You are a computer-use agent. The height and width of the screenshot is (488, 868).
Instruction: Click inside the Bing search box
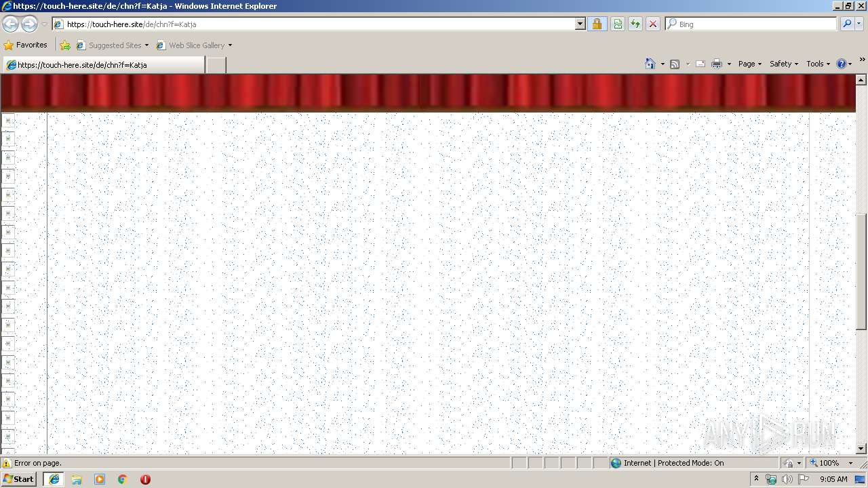756,24
